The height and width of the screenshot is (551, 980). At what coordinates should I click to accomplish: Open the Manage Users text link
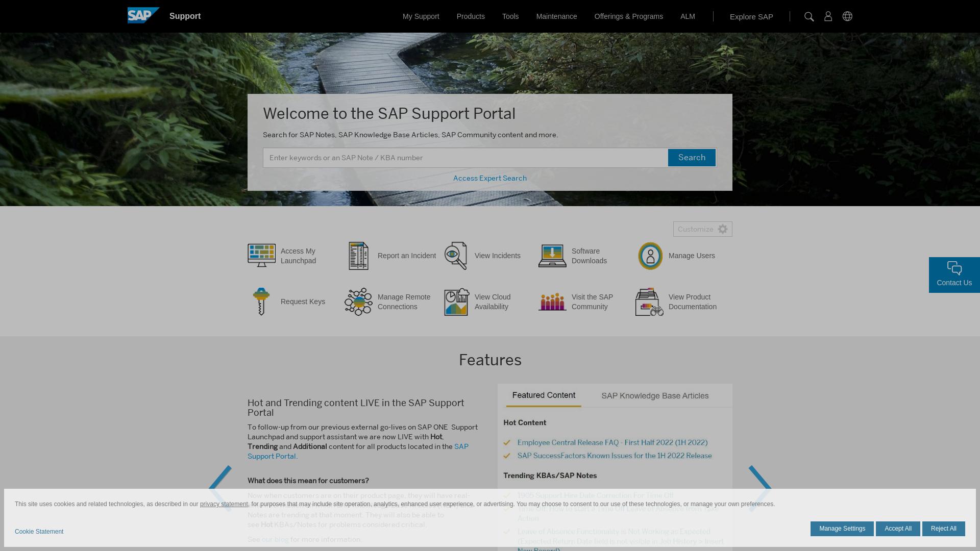coord(692,256)
